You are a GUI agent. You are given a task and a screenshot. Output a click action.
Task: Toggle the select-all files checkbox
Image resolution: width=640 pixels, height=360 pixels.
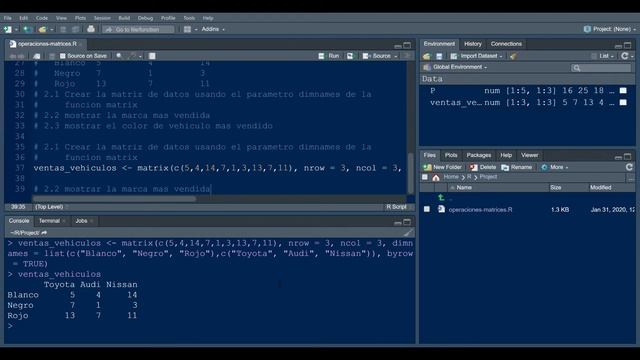(x=425, y=177)
